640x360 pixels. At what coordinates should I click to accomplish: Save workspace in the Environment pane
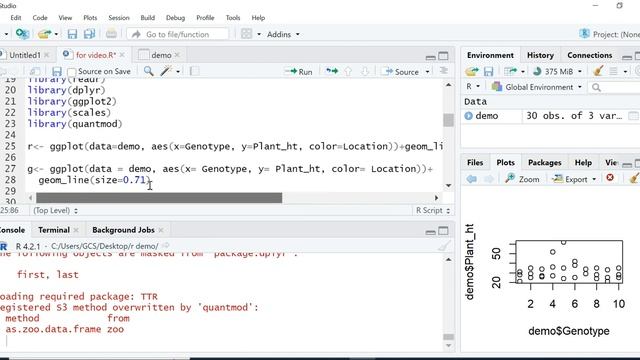point(489,71)
